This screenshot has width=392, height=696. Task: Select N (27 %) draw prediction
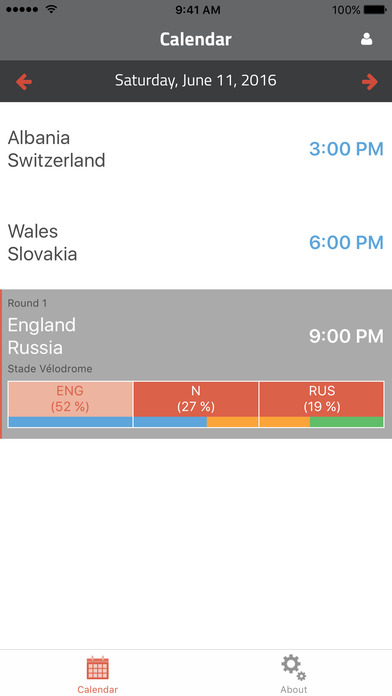(196, 399)
